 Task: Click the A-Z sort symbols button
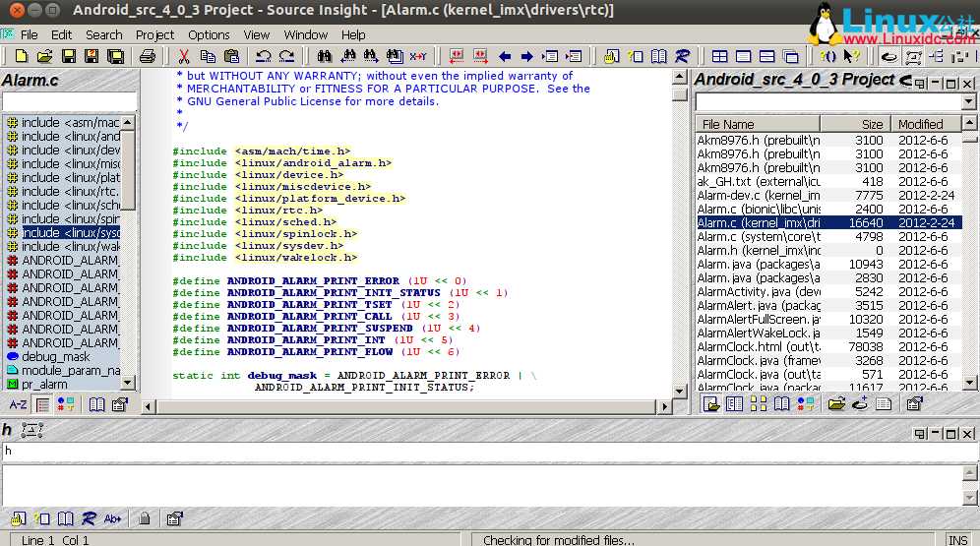18,404
